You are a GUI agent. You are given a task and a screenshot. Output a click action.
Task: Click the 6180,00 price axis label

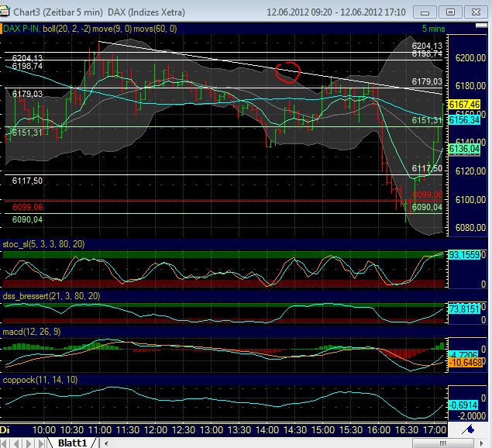pyautogui.click(x=470, y=86)
